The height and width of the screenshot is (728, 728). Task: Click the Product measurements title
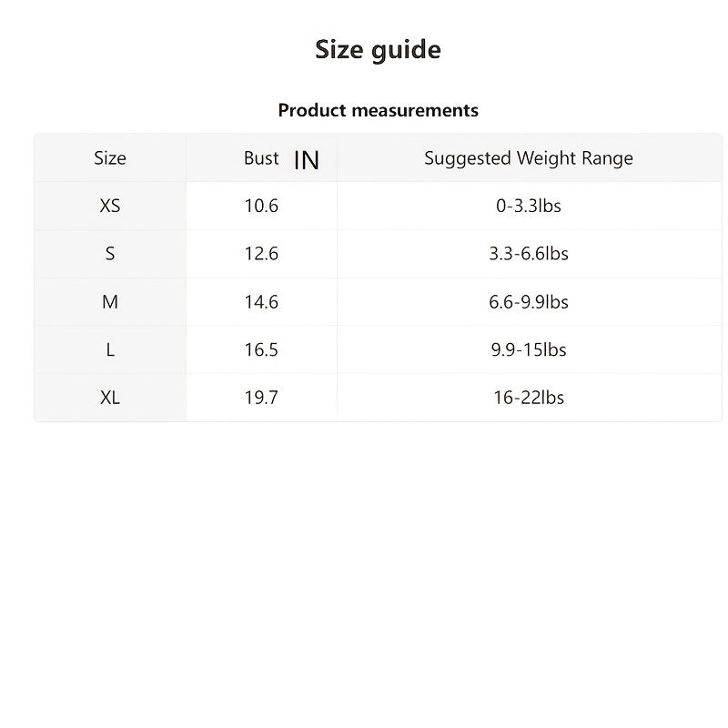click(x=378, y=111)
